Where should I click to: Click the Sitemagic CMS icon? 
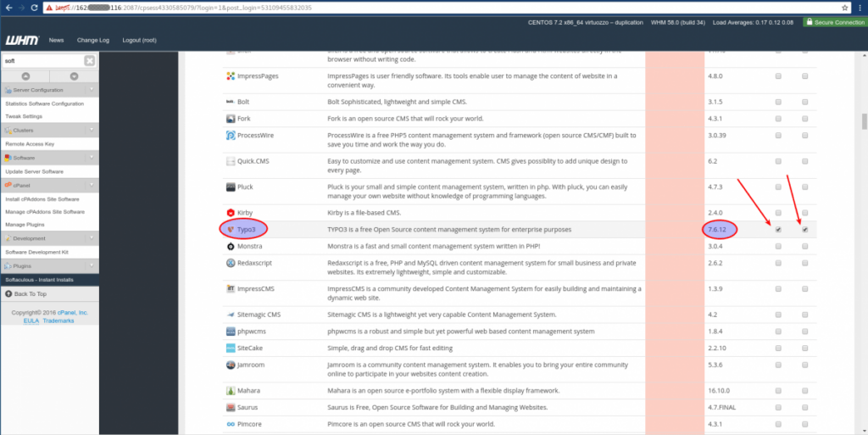point(231,315)
